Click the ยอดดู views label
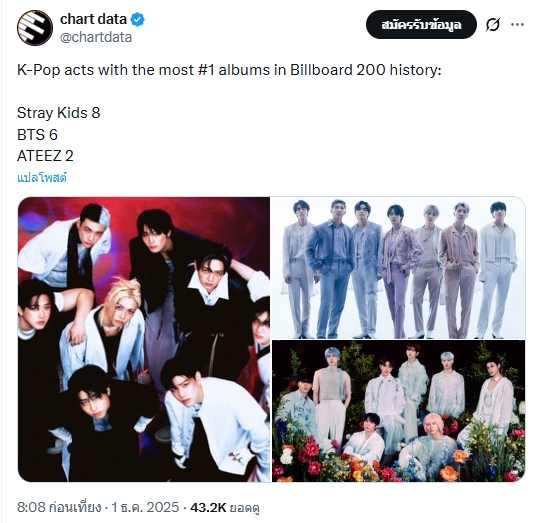 tap(244, 508)
